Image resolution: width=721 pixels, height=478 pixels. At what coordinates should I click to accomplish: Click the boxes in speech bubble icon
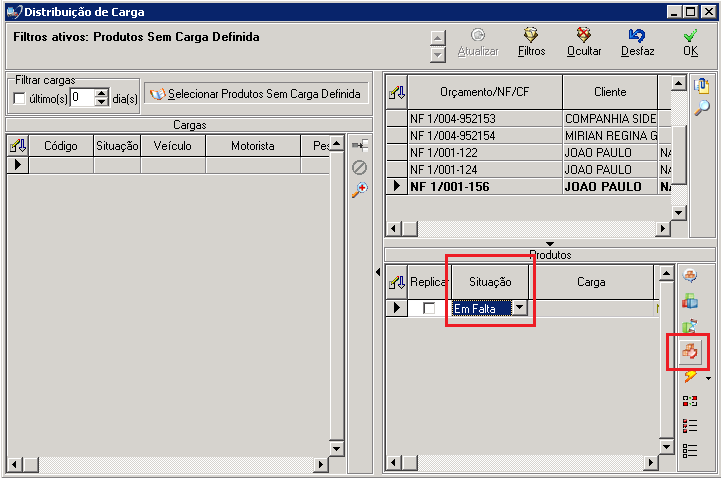(690, 276)
